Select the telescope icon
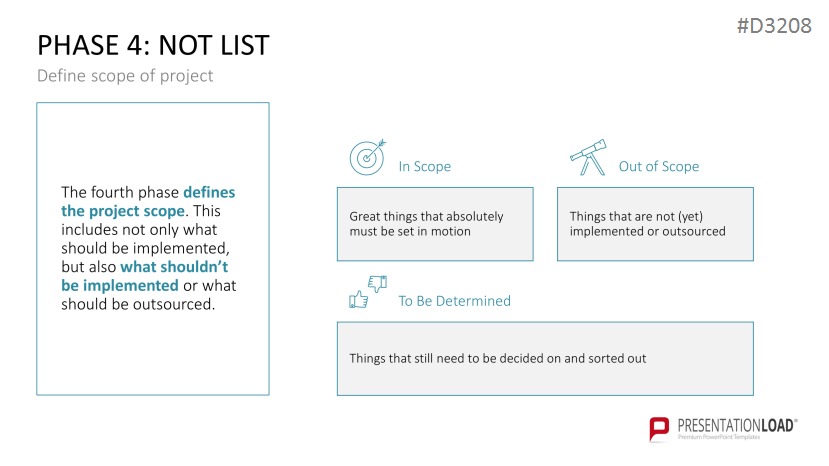829x466 pixels. click(587, 157)
